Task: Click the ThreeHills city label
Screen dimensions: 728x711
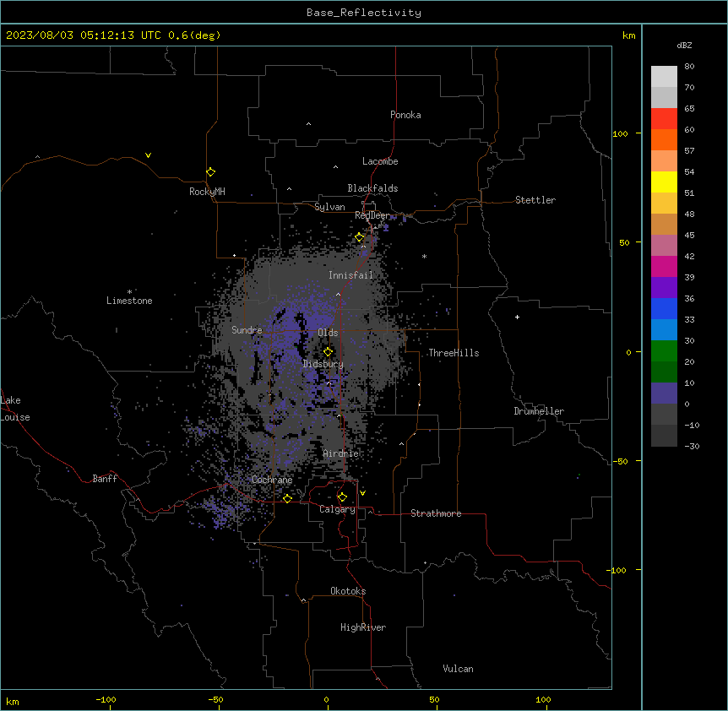Action: point(454,353)
